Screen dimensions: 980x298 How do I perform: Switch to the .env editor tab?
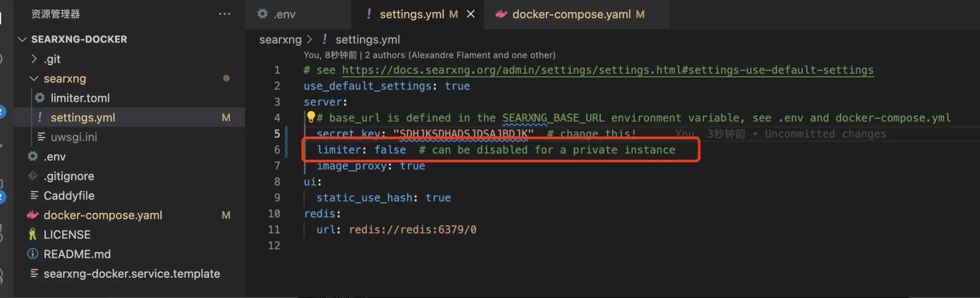(284, 14)
